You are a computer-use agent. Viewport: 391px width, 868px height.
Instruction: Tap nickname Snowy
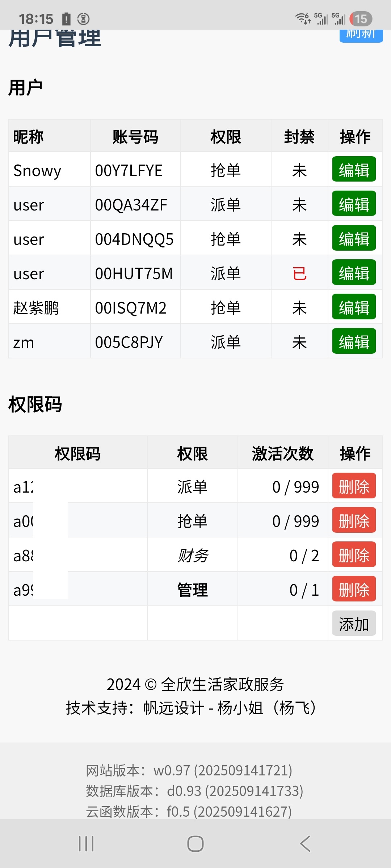(37, 170)
